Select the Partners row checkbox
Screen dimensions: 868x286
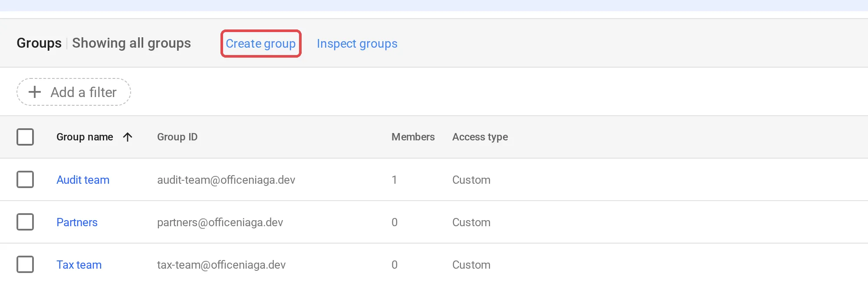coord(25,222)
